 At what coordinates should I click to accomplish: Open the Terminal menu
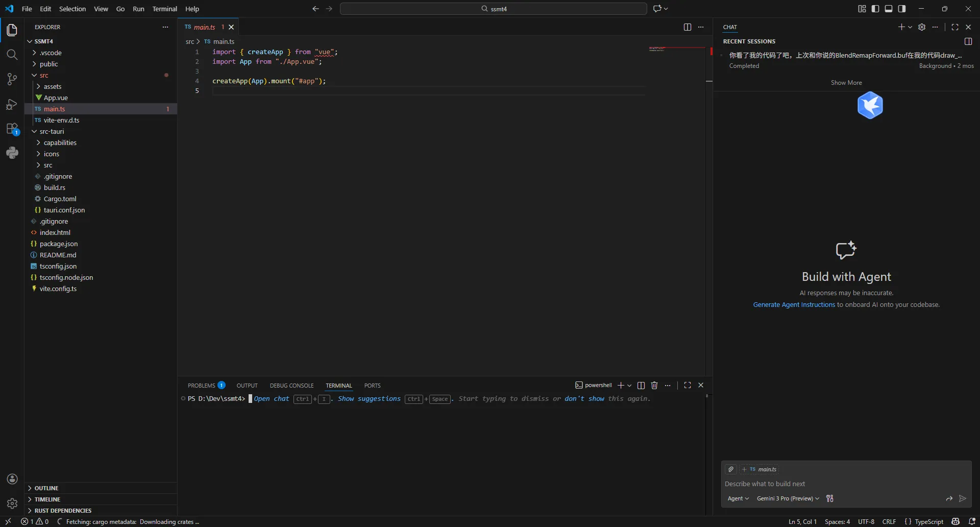pos(164,9)
